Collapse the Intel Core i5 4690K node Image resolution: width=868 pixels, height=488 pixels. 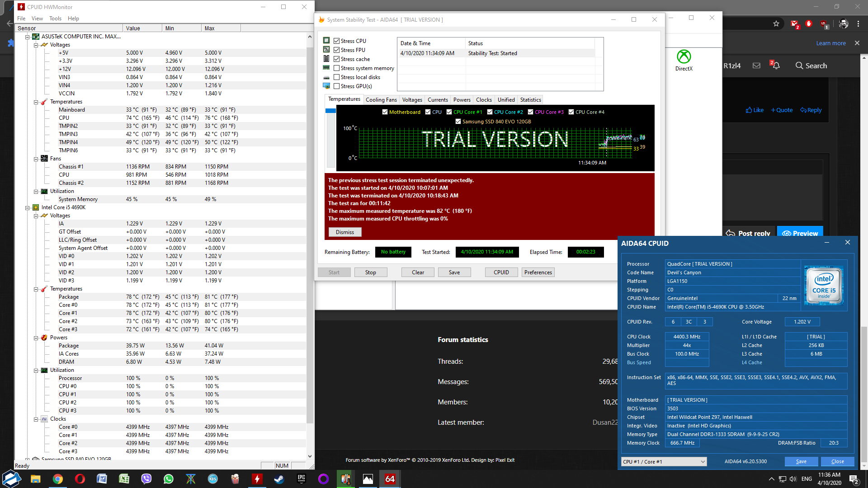pos(27,207)
